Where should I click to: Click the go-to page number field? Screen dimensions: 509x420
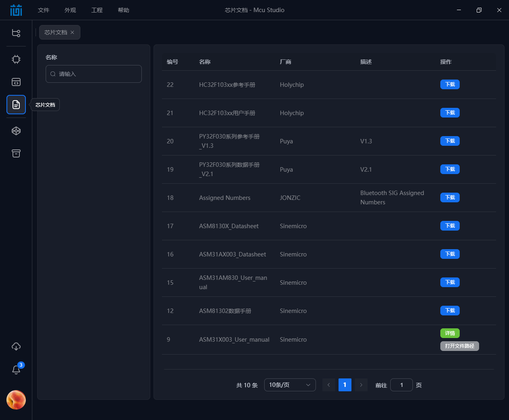coord(401,385)
